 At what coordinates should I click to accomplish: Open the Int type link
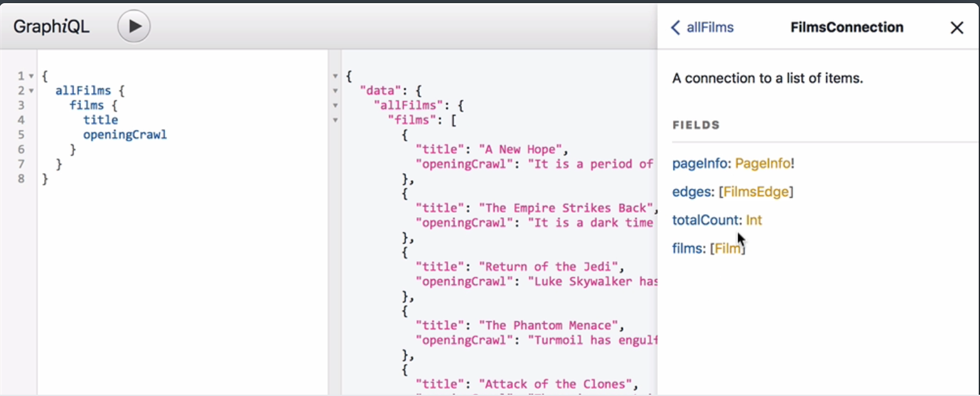[754, 220]
